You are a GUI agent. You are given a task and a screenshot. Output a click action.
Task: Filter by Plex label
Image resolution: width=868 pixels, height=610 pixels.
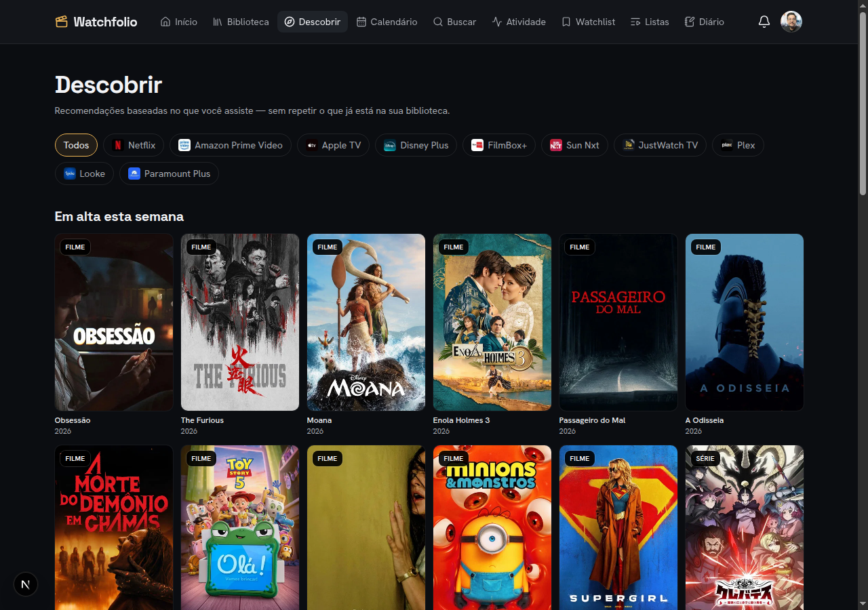coord(746,145)
